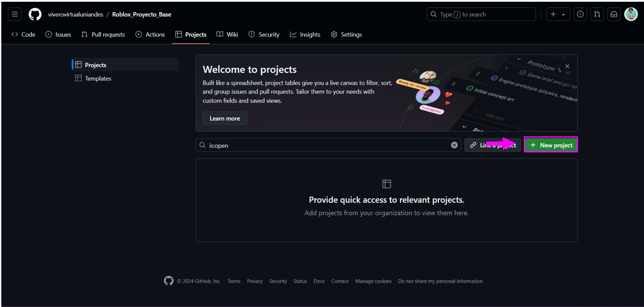Click the GitHub logo in footer
Viewport: 644px width, 307px height.
[x=168, y=281]
